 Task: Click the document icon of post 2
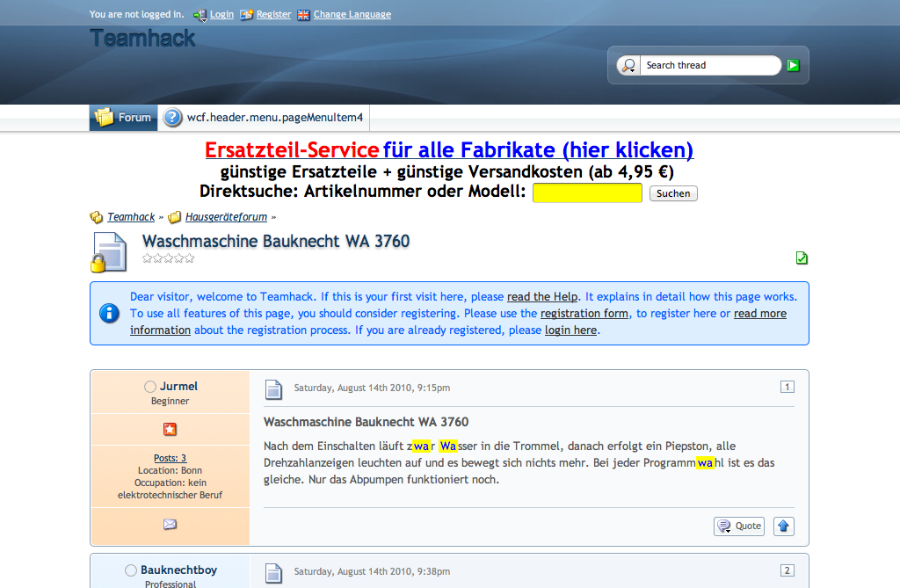pos(274,573)
